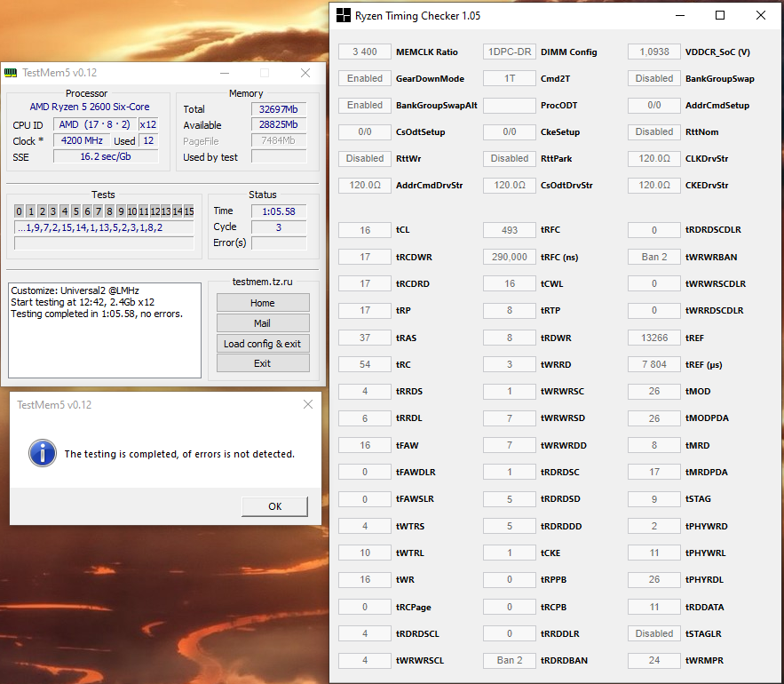
Task: Open the Home button in TestMem5
Action: (263, 303)
